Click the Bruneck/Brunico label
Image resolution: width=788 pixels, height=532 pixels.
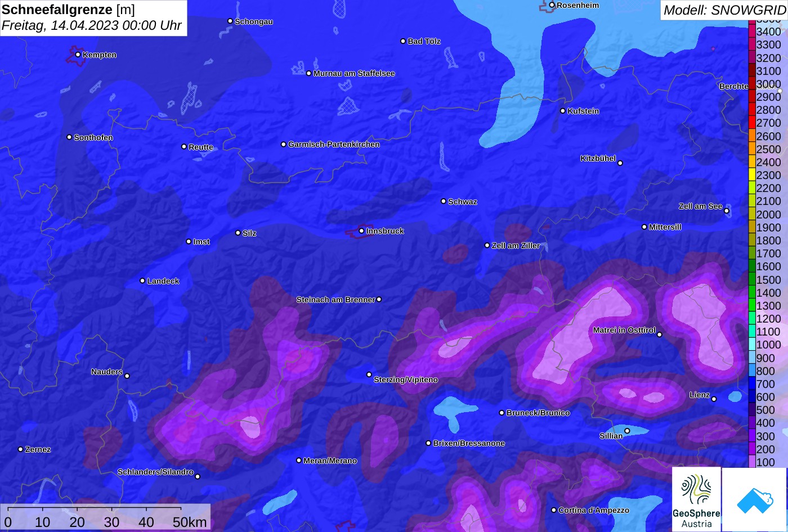point(538,413)
